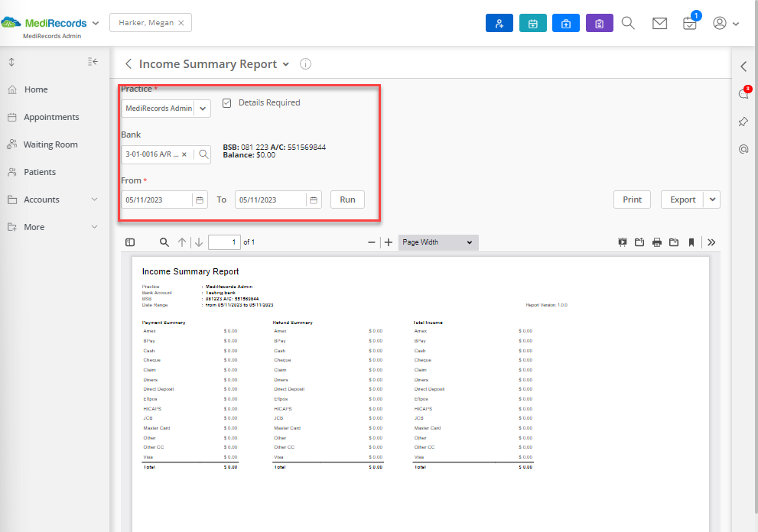
Task: Open the From date calendar picker
Action: coord(200,200)
